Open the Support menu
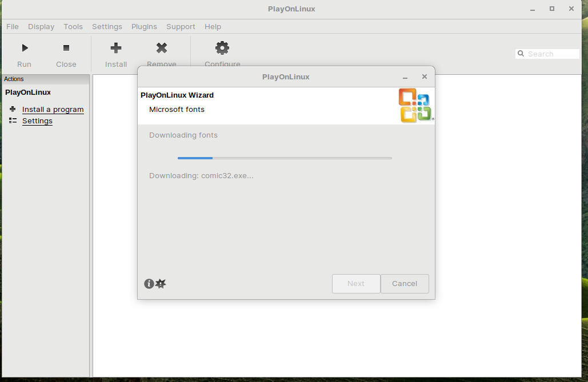Viewport: 588px width, 382px height. click(181, 27)
